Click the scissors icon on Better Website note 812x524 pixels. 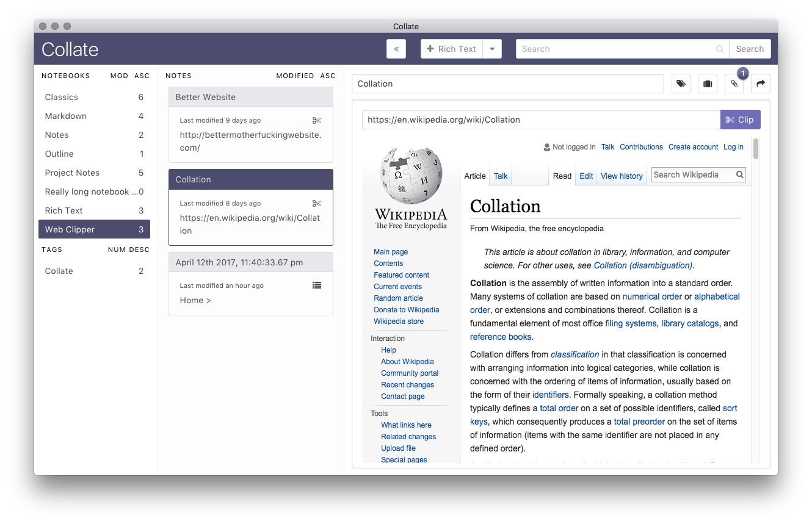click(317, 120)
